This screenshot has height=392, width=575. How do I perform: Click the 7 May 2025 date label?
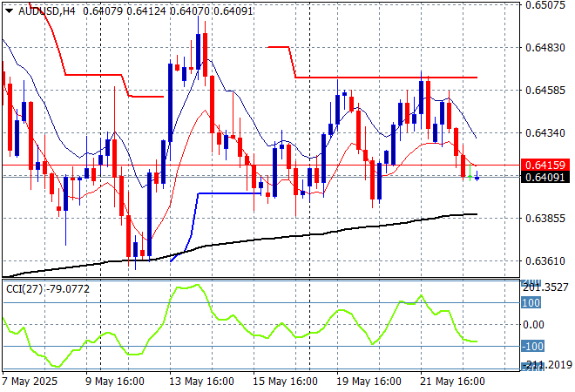point(30,382)
